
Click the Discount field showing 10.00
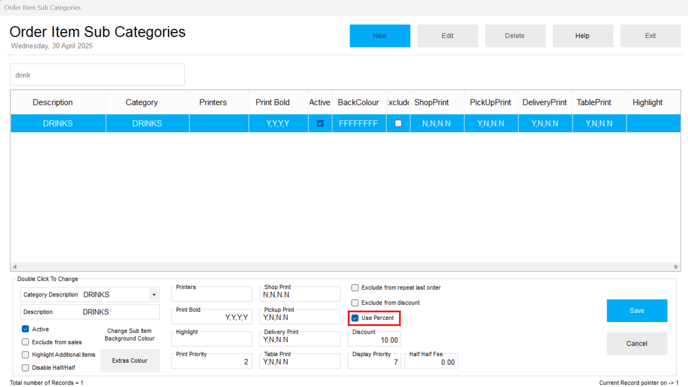(x=374, y=340)
